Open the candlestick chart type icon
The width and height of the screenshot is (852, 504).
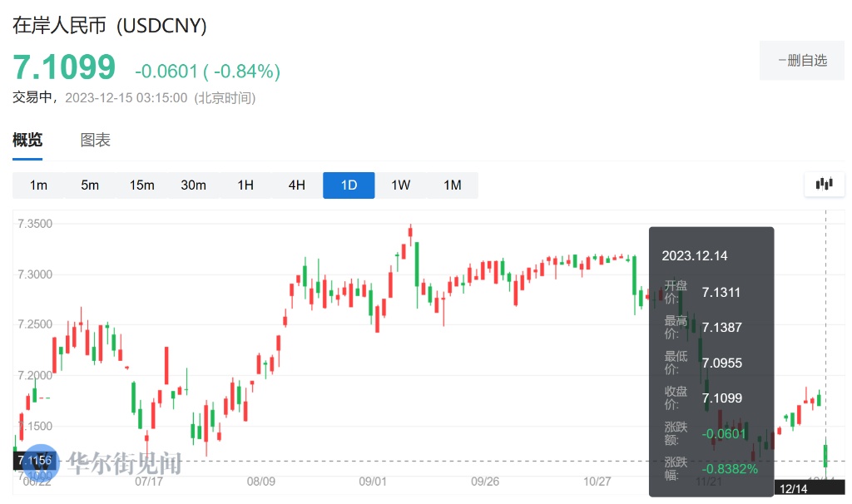(824, 184)
